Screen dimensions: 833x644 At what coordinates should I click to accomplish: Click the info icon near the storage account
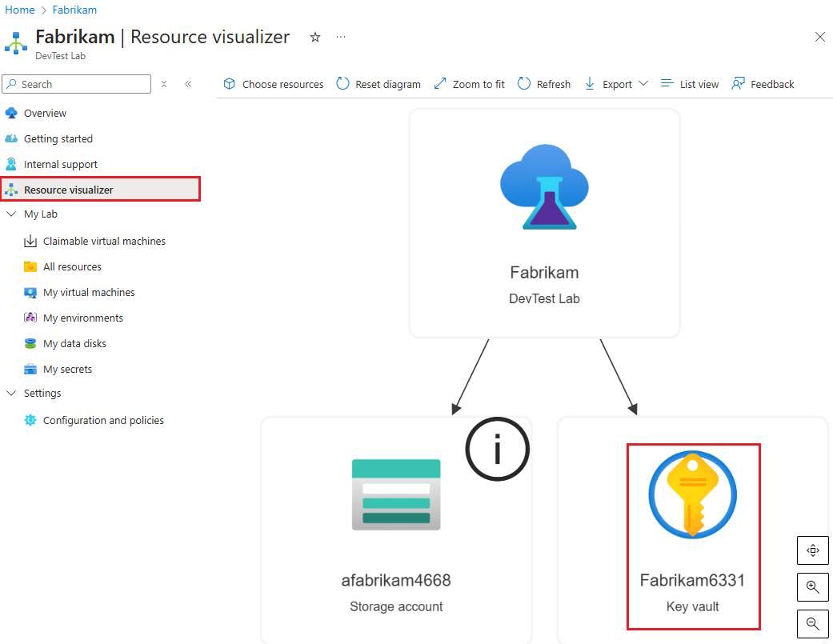[497, 449]
